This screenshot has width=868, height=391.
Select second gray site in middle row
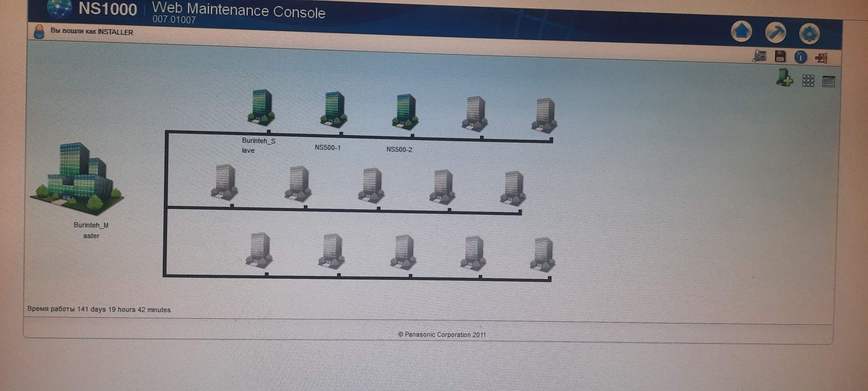pos(298,184)
